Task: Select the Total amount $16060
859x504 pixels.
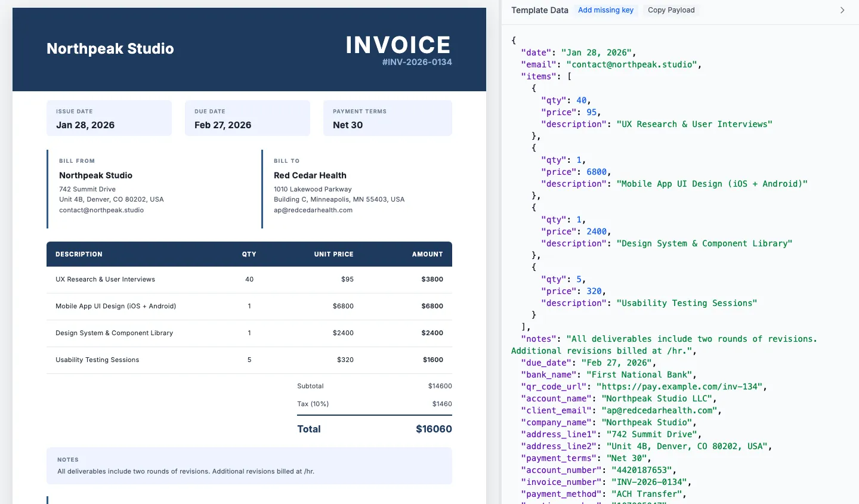Action: 433,429
